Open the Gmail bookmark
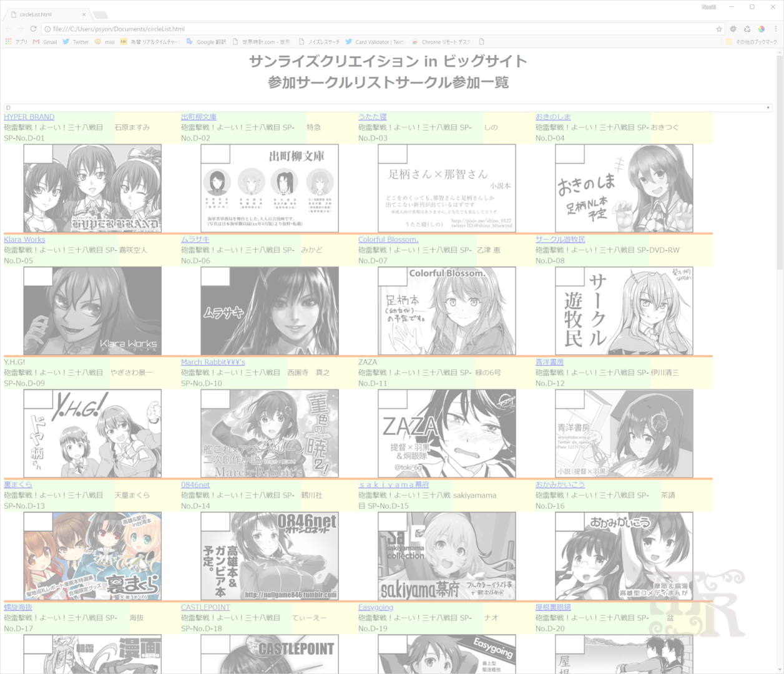 click(x=45, y=42)
